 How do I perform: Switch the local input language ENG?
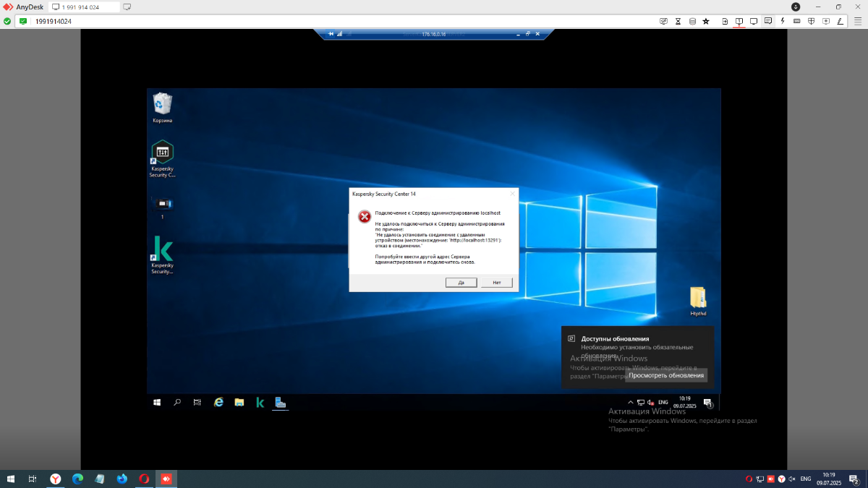coord(805,479)
